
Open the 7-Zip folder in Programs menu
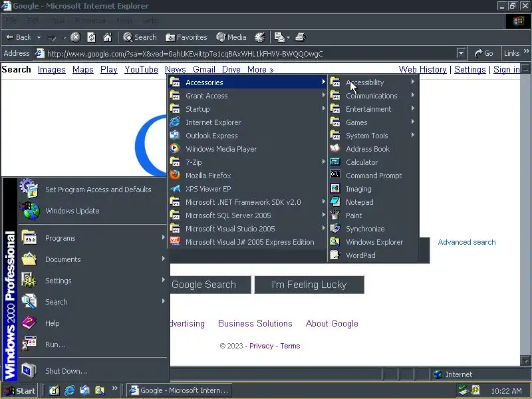247,162
